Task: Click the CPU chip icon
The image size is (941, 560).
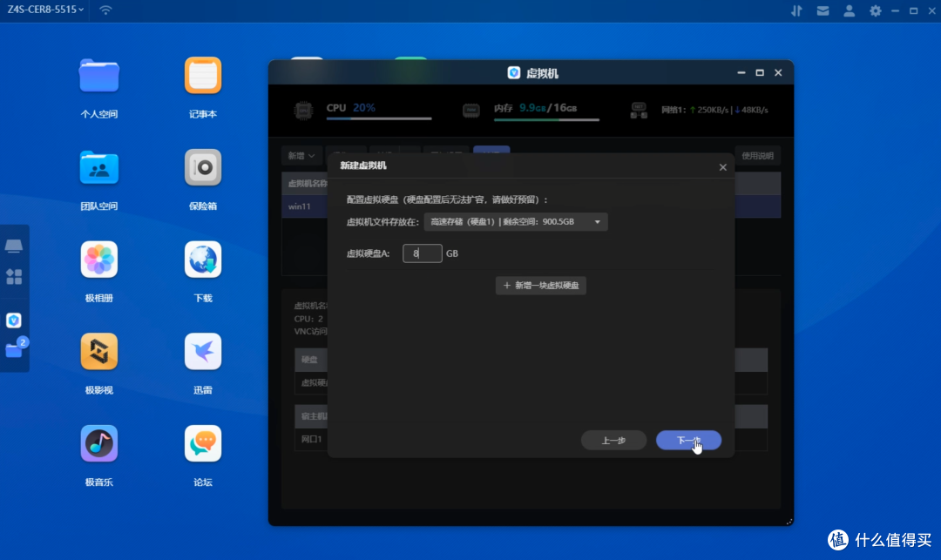Action: click(x=304, y=111)
